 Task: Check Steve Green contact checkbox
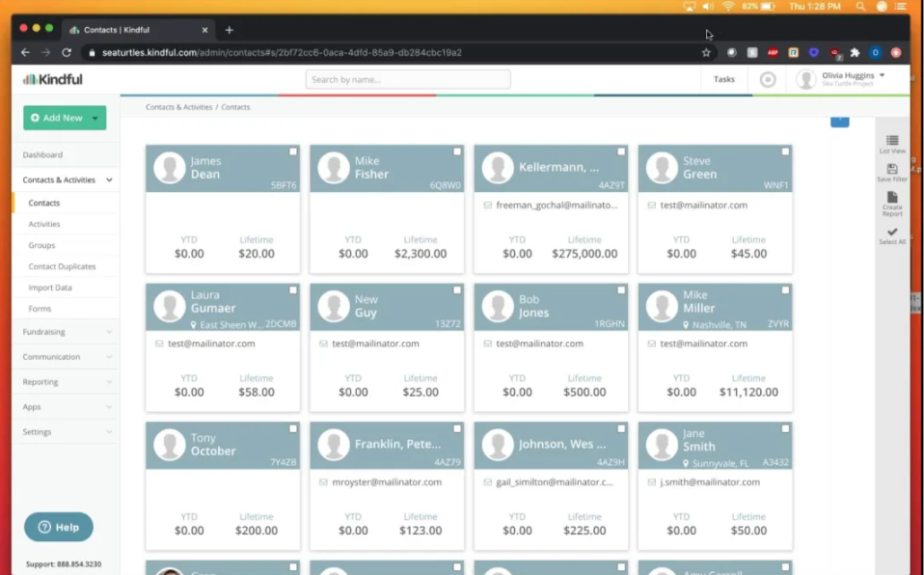785,151
